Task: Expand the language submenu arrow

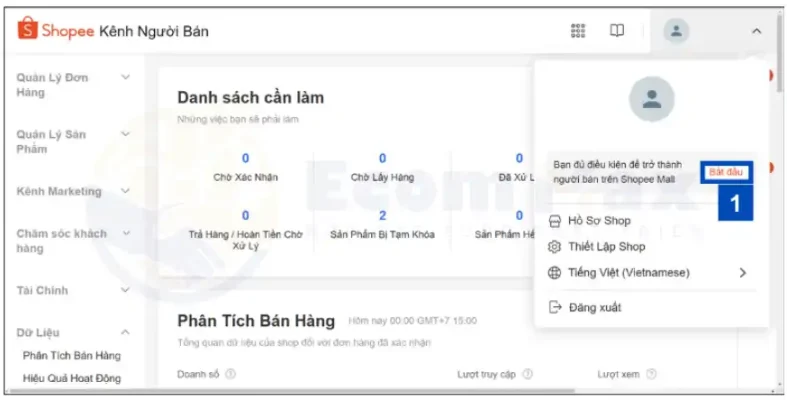Action: [743, 273]
